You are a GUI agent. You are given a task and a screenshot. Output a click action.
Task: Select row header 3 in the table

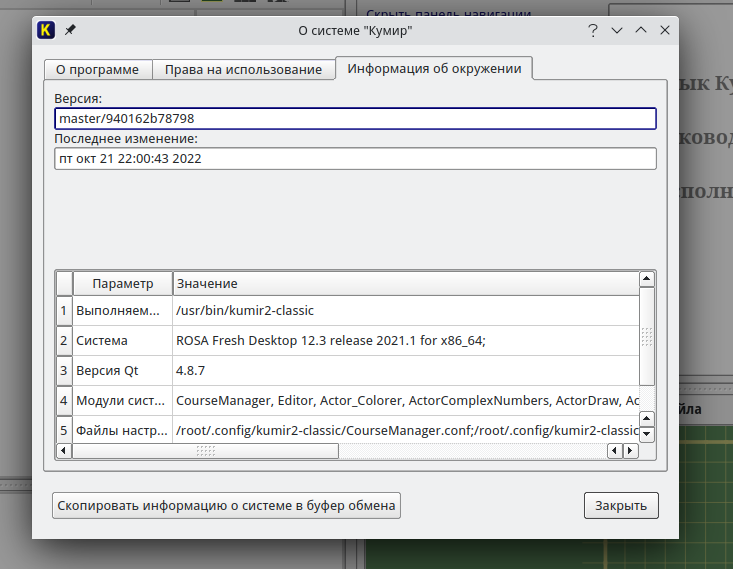pyautogui.click(x=64, y=371)
